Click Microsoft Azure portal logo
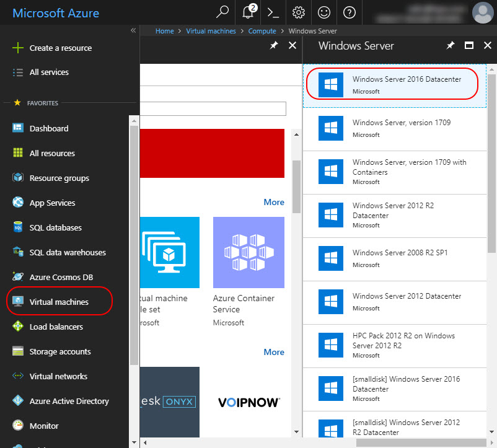497x448 pixels. coord(56,13)
